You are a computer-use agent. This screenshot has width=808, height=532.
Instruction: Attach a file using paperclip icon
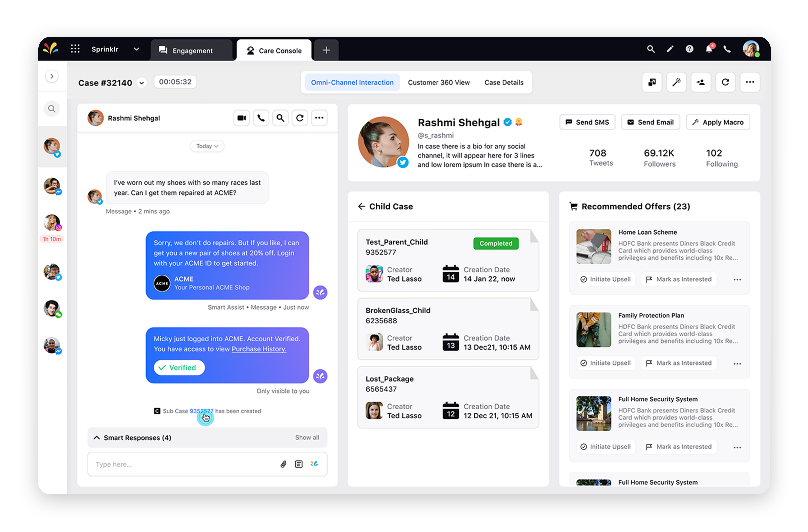(x=283, y=464)
